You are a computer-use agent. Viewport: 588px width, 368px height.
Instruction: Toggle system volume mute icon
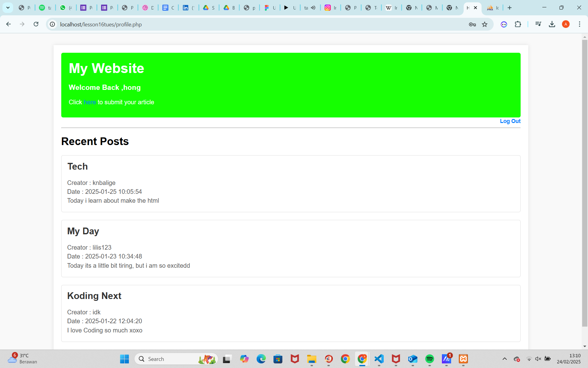[x=538, y=359]
